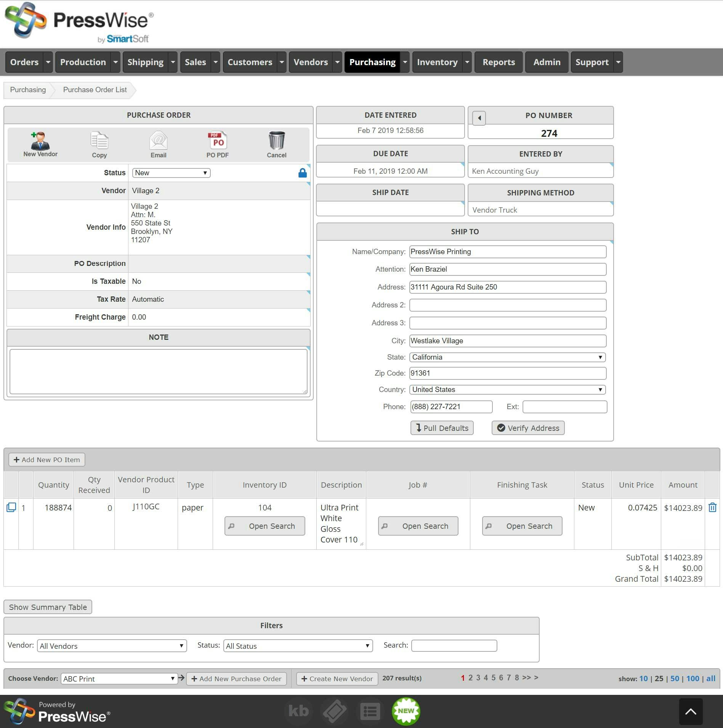The image size is (723, 728).
Task: Open the Country dropdown showing United States
Action: pyautogui.click(x=507, y=390)
